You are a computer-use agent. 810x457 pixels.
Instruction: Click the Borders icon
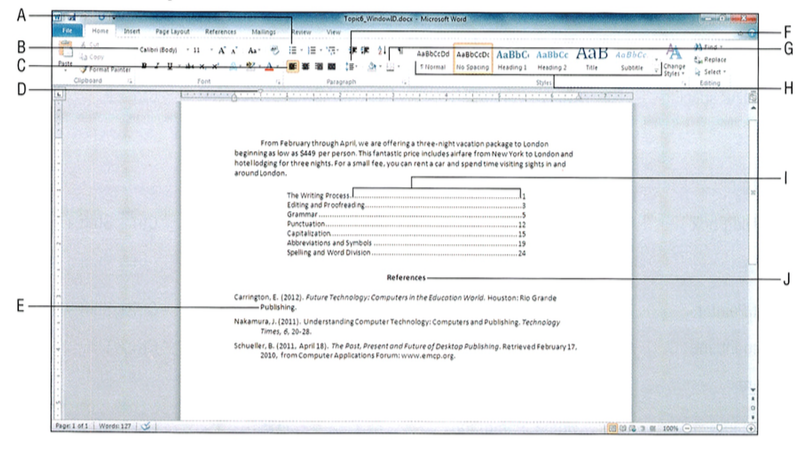click(391, 67)
